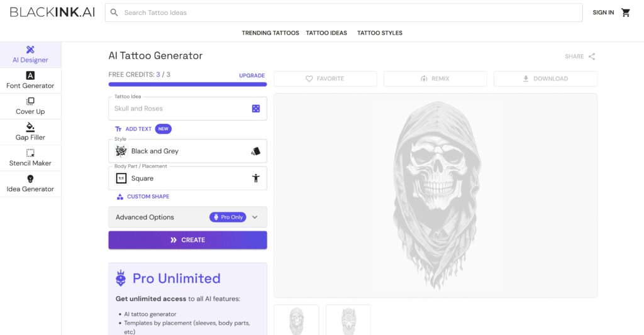Click the Upgrade link

[252, 75]
